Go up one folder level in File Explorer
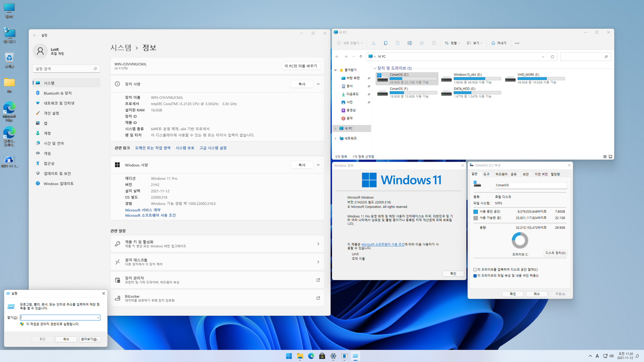 point(361,56)
